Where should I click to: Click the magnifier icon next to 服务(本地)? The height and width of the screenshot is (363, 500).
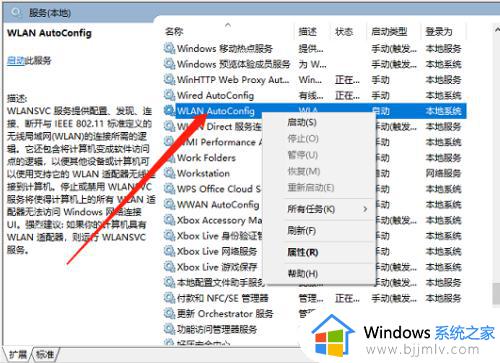[15, 13]
